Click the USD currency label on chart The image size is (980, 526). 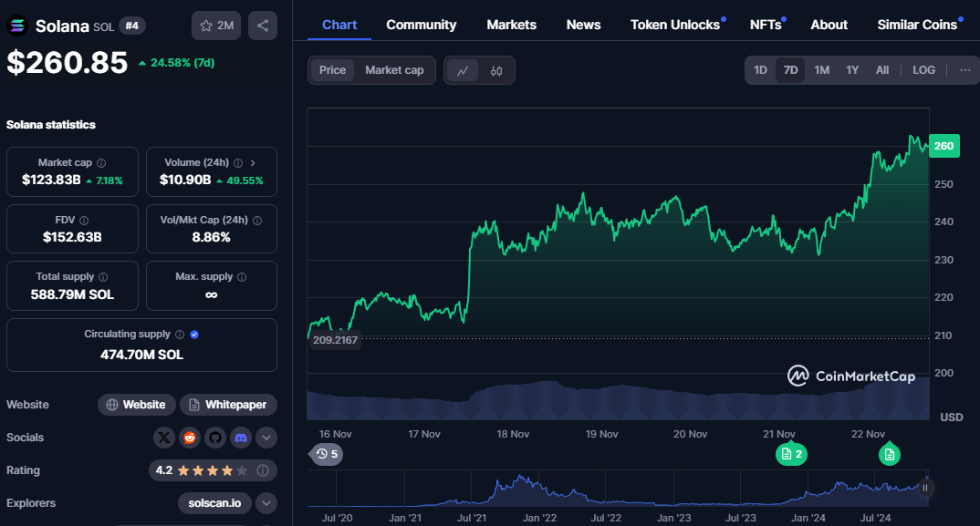[951, 418]
